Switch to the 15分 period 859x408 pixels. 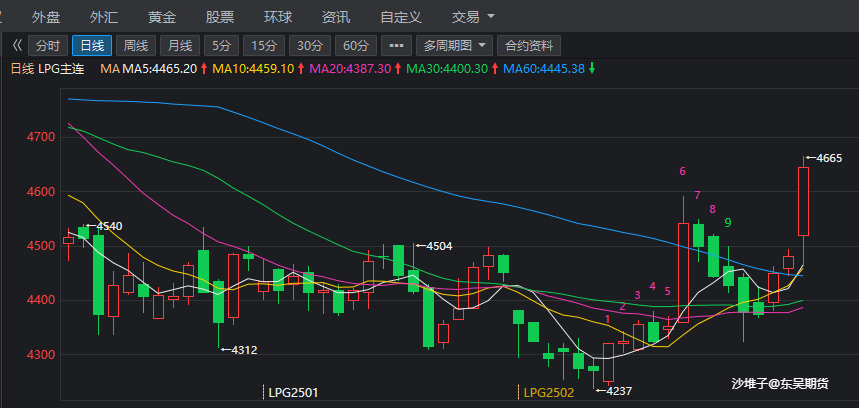coord(264,45)
